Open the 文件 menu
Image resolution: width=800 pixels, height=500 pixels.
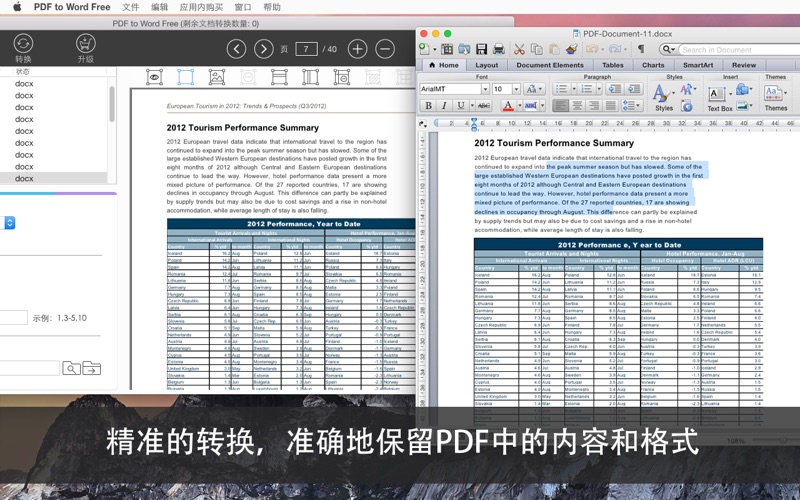(x=131, y=7)
